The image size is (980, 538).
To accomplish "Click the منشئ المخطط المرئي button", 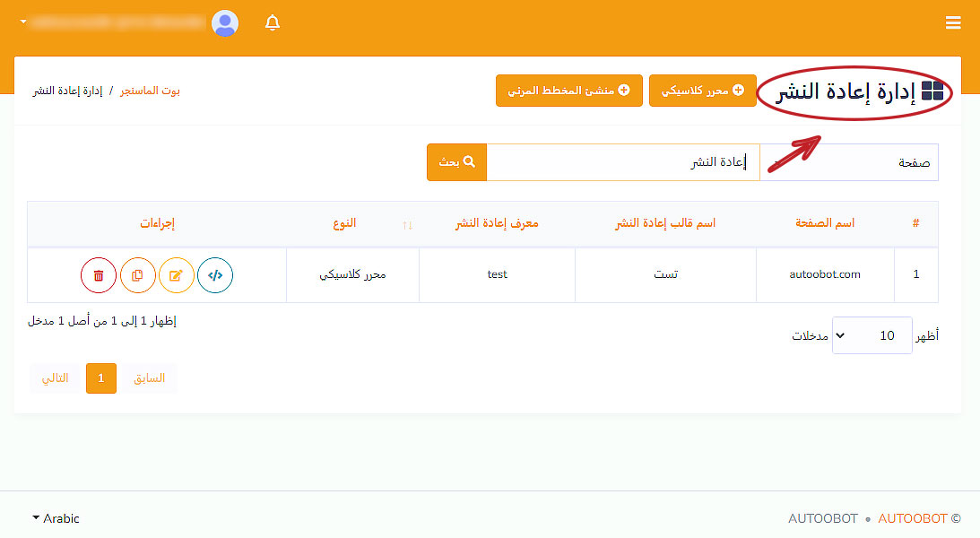I will (x=568, y=91).
